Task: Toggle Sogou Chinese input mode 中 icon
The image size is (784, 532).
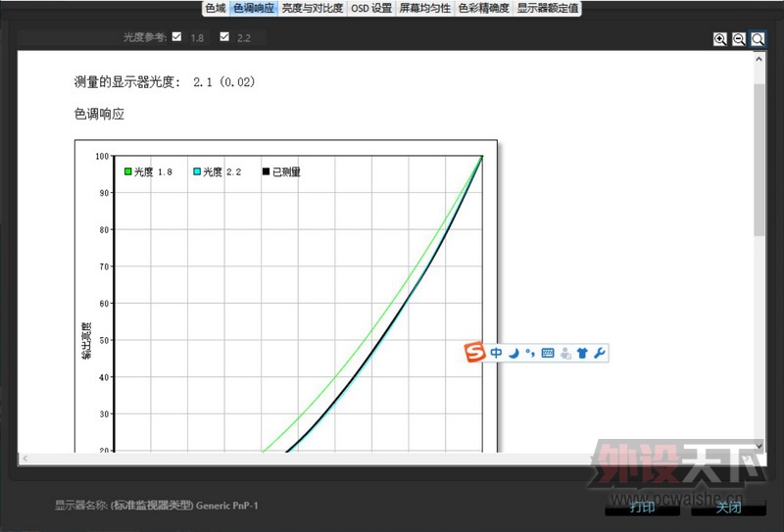Action: point(496,353)
